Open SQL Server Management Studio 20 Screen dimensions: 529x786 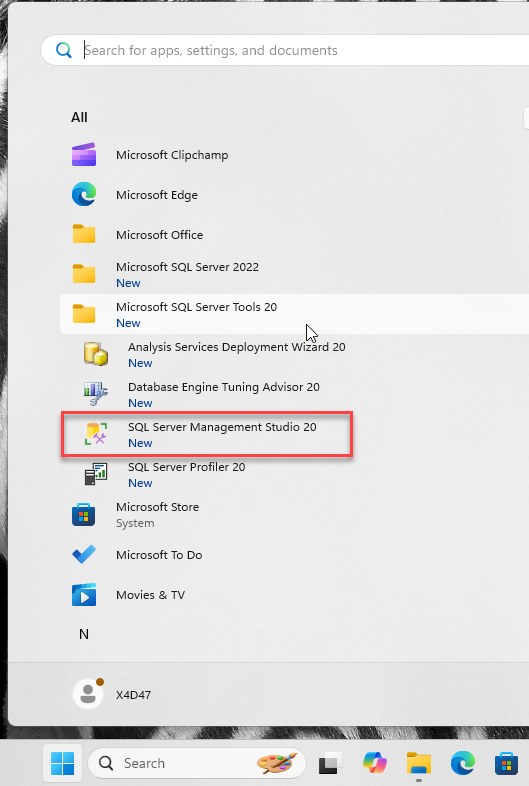pos(207,434)
